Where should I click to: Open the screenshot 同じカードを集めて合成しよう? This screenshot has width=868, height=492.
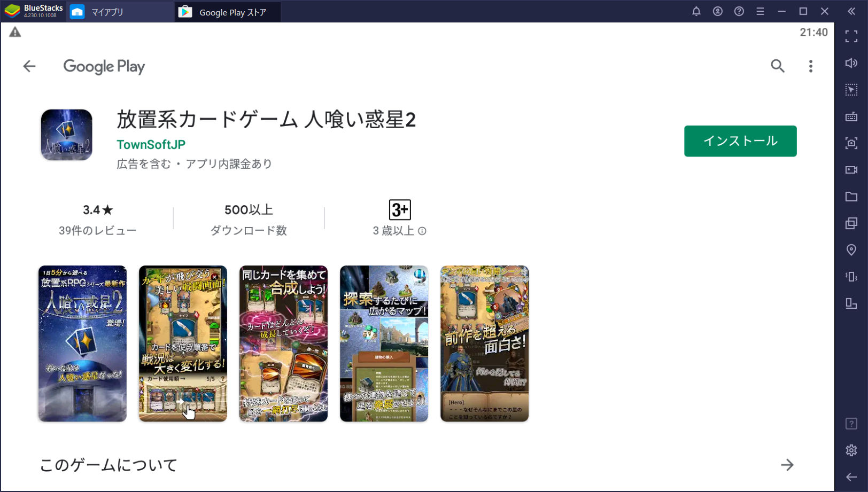click(283, 343)
